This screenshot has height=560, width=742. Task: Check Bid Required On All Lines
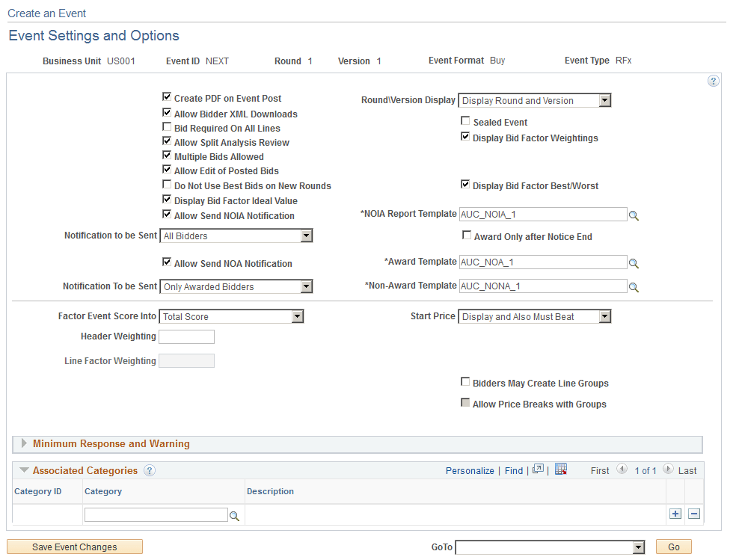tap(167, 127)
